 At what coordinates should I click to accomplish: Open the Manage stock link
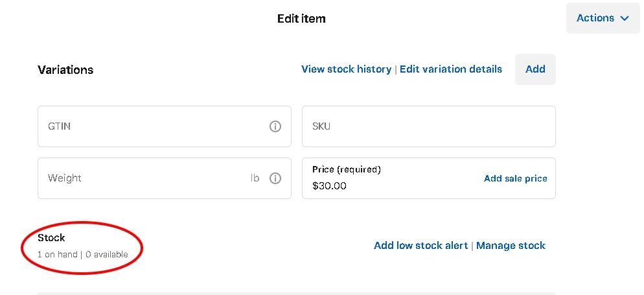coord(511,246)
